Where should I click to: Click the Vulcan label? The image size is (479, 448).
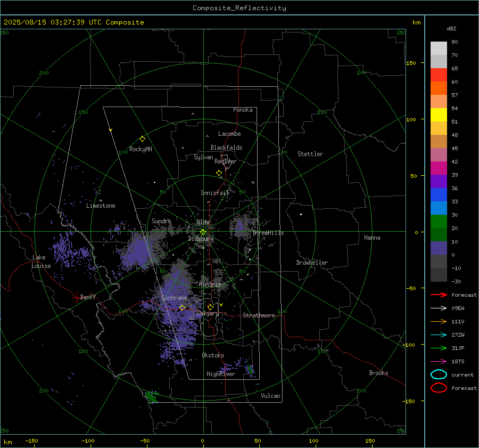270,396
